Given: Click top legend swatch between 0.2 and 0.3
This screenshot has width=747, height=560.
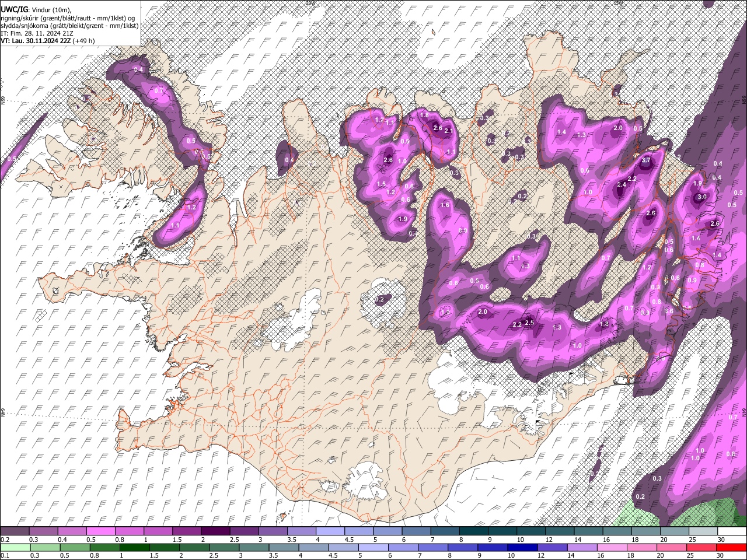Looking at the screenshot, I should (x=15, y=531).
